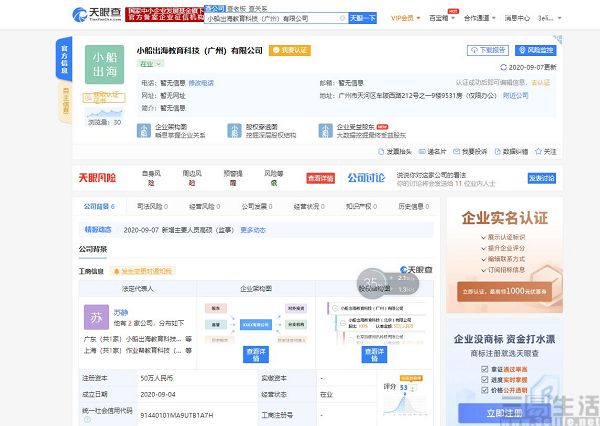Check the 进度实时掌握 checkbox

[484, 380]
